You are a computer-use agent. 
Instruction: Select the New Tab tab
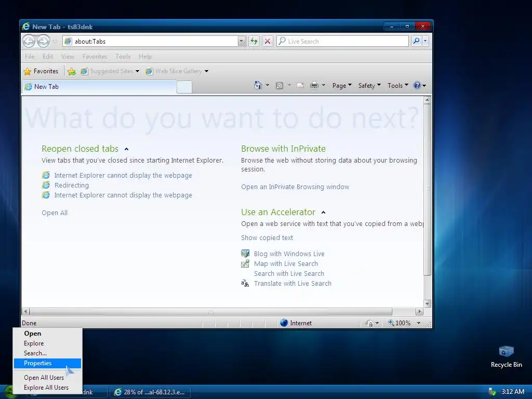99,87
